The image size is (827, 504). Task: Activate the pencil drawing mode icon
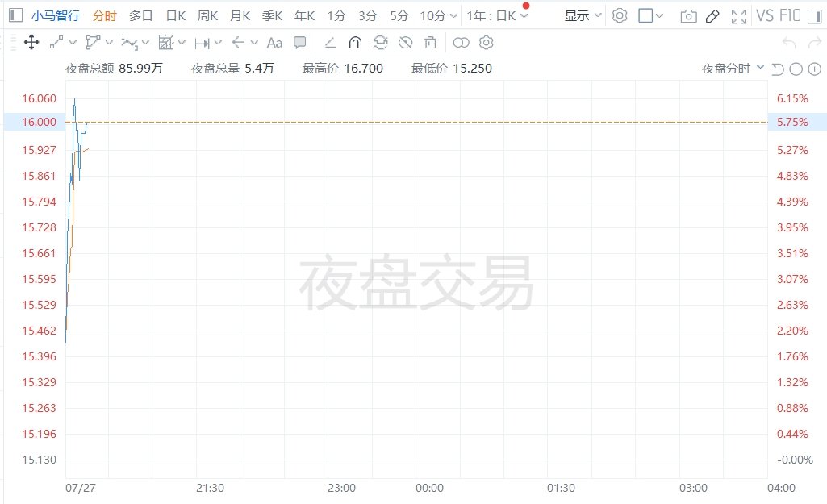(x=712, y=16)
